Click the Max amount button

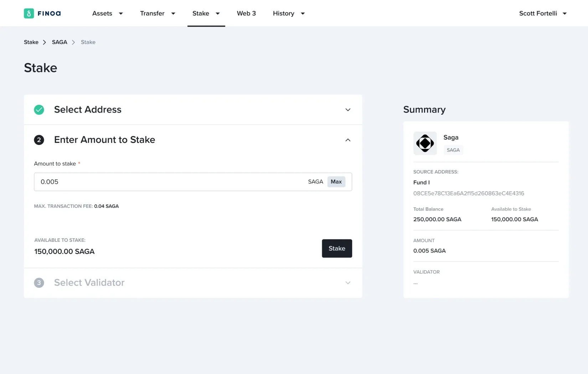(x=336, y=182)
